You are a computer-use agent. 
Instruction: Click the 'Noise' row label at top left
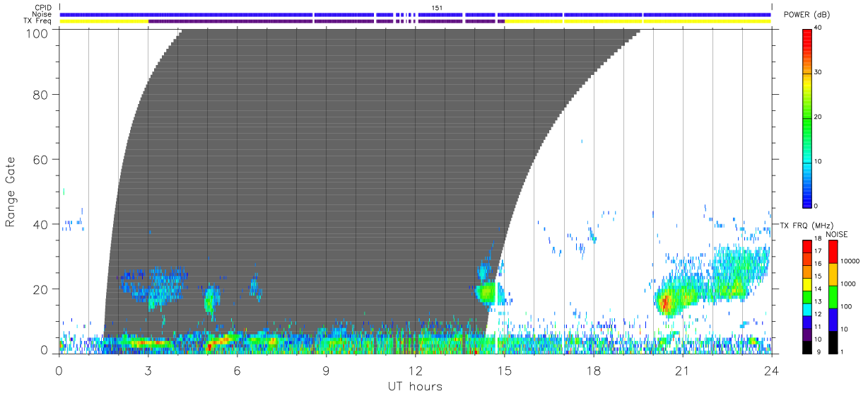coord(42,14)
